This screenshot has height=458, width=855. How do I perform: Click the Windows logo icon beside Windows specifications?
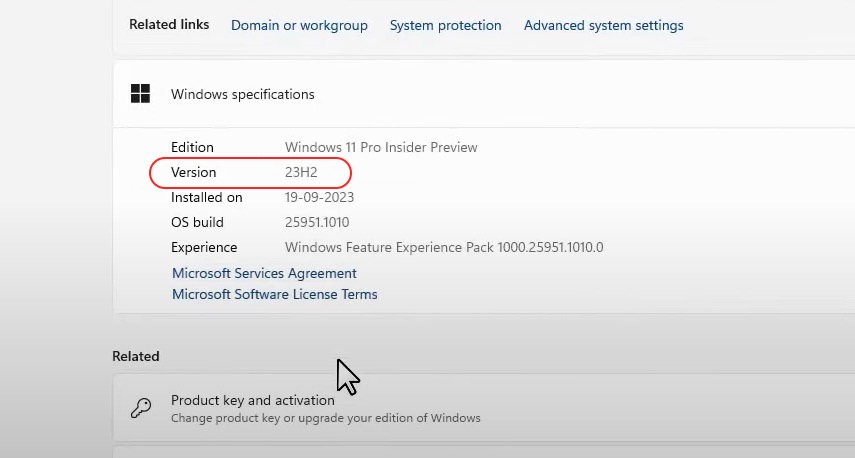tap(140, 94)
